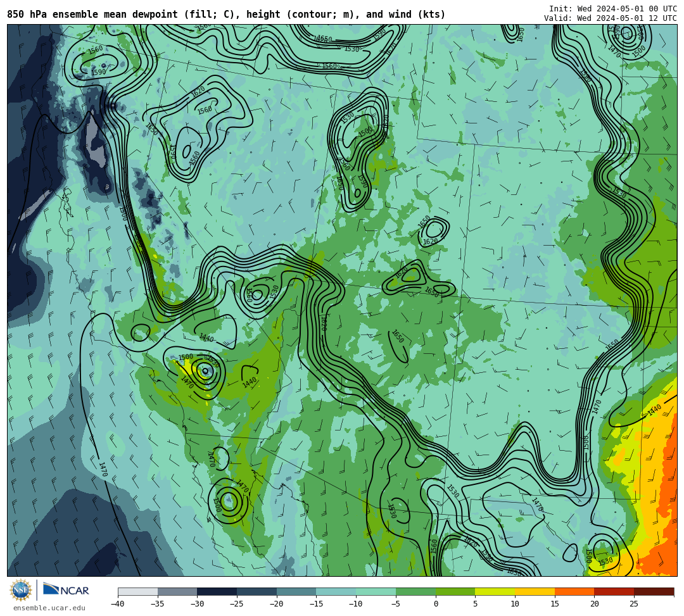Select the amber 10 to 15 colorbar segment
The width and height of the screenshot is (684, 616).
pos(535,591)
